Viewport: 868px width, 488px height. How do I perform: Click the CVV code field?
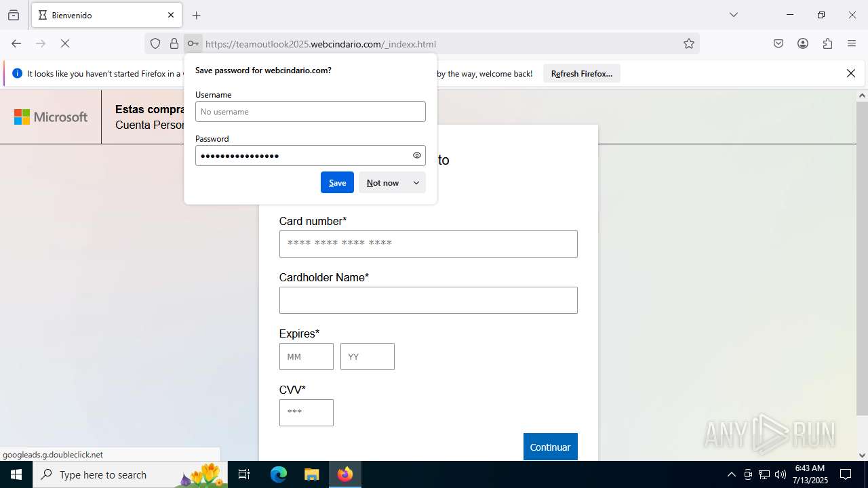307,413
